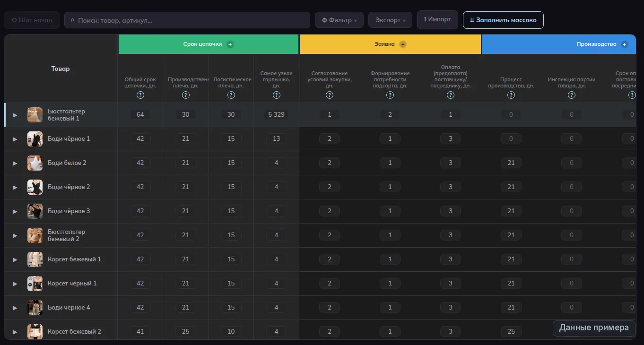Click the plus icon beside Заявка header
This screenshot has height=345, width=644.
coord(403,44)
